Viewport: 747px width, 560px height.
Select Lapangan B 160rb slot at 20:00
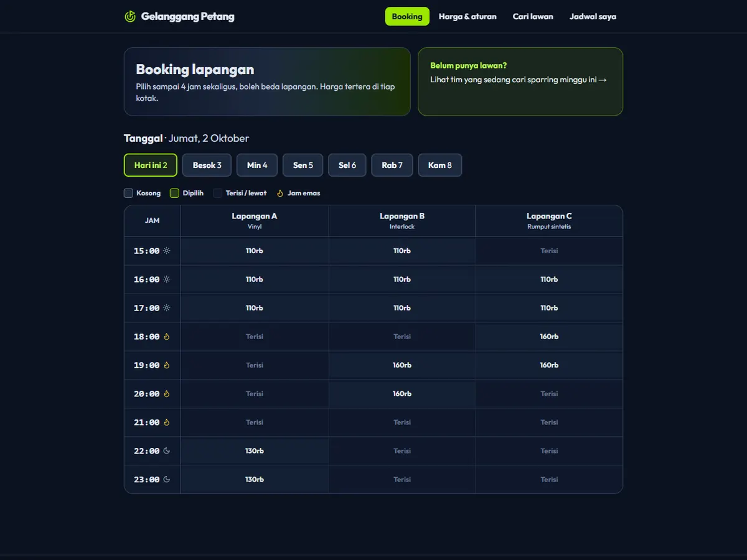point(402,394)
